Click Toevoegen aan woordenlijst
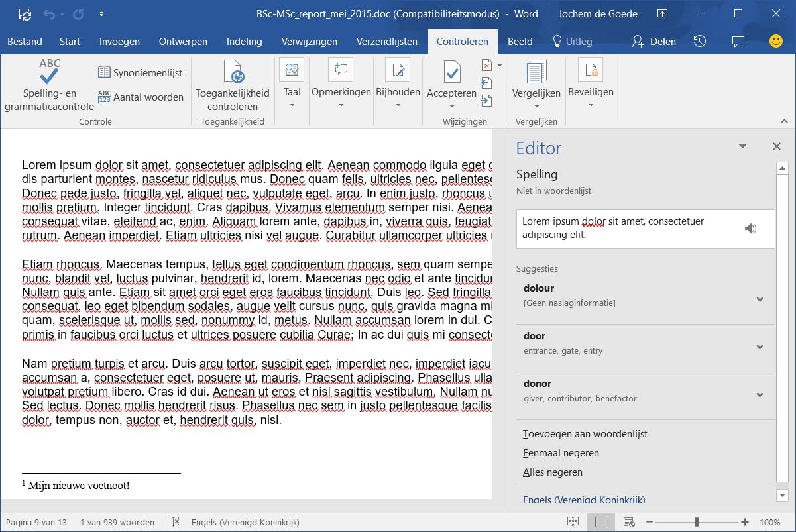 pyautogui.click(x=585, y=434)
